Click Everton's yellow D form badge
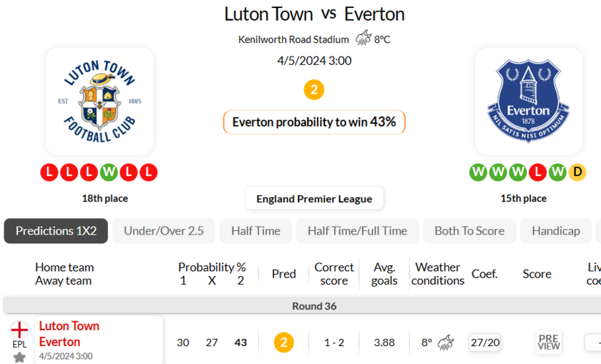601x364 pixels. [577, 172]
